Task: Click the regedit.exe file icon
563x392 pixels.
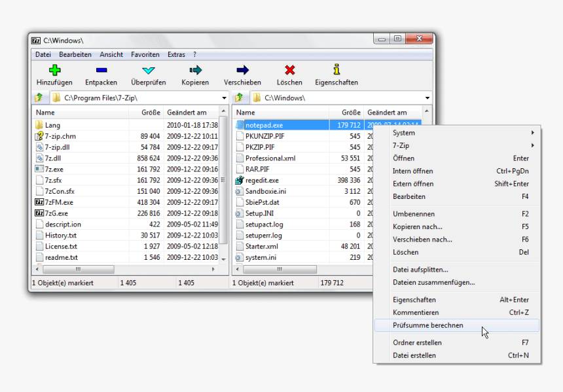Action: [240, 180]
